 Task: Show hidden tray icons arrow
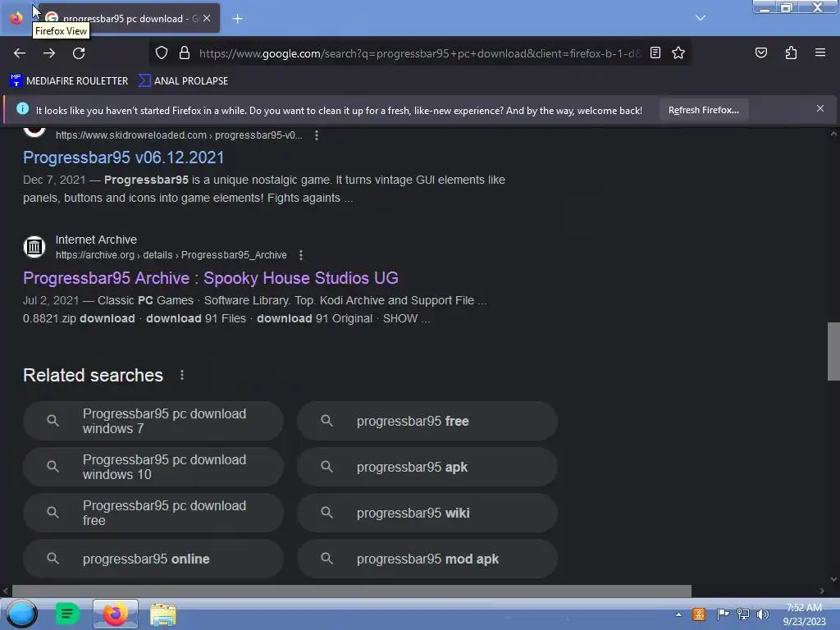click(x=678, y=614)
